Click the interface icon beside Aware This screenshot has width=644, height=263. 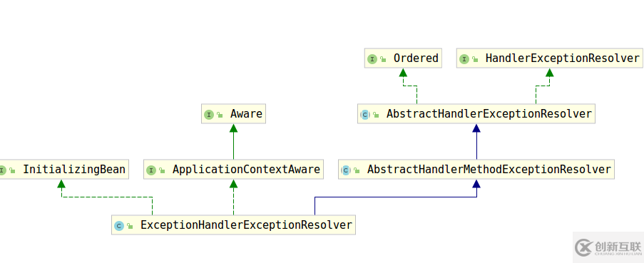(209, 115)
